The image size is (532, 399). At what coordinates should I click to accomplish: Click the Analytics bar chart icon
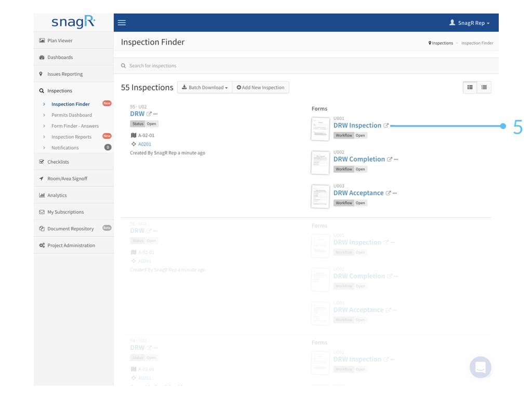(42, 195)
